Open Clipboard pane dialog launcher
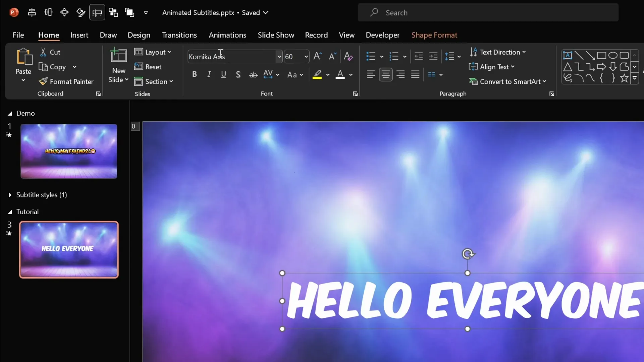Image resolution: width=644 pixels, height=362 pixels. (x=98, y=94)
